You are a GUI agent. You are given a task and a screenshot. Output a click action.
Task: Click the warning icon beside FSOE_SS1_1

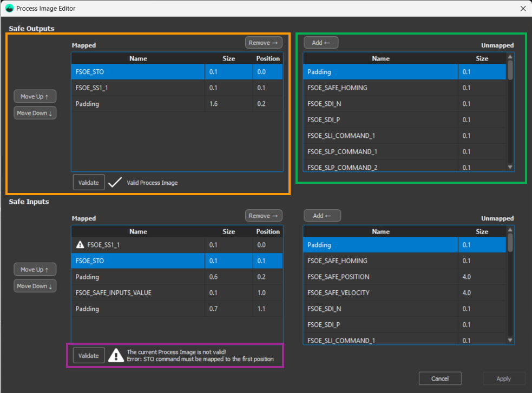[x=80, y=245]
